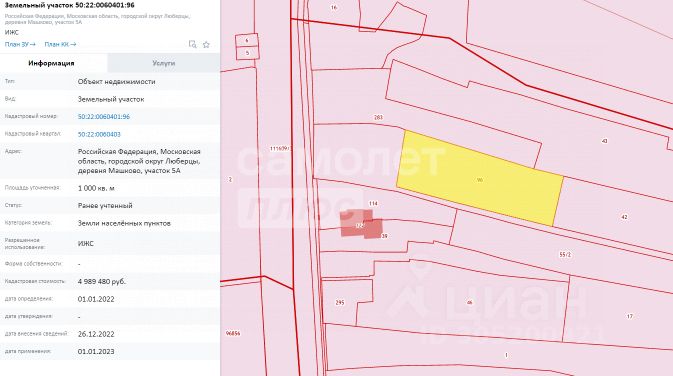Click parcel 283 on the map
The height and width of the screenshot is (376, 673).
click(x=378, y=117)
